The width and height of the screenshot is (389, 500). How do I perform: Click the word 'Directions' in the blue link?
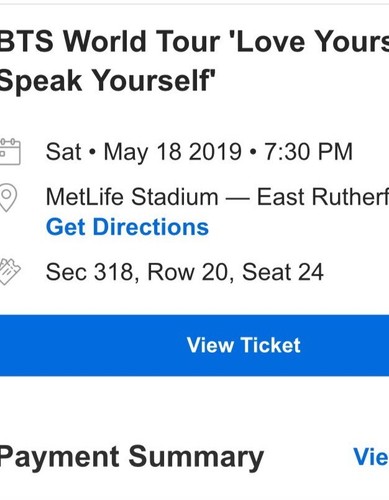(x=151, y=227)
